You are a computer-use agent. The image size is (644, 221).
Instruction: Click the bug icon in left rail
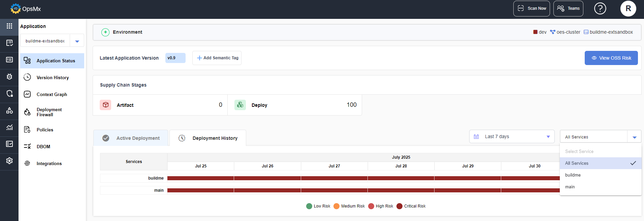coord(9,76)
